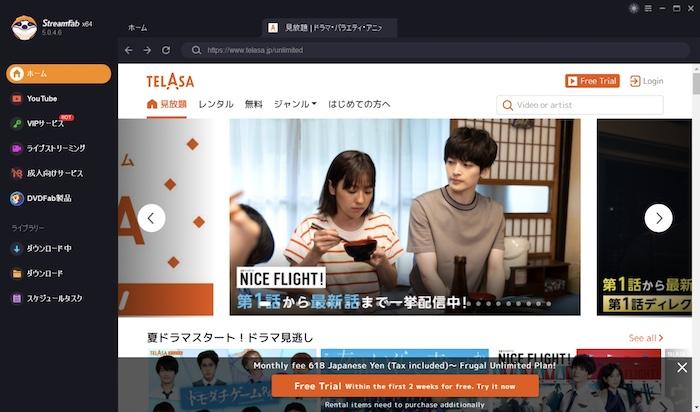Click the top Free Trial button

tap(592, 81)
